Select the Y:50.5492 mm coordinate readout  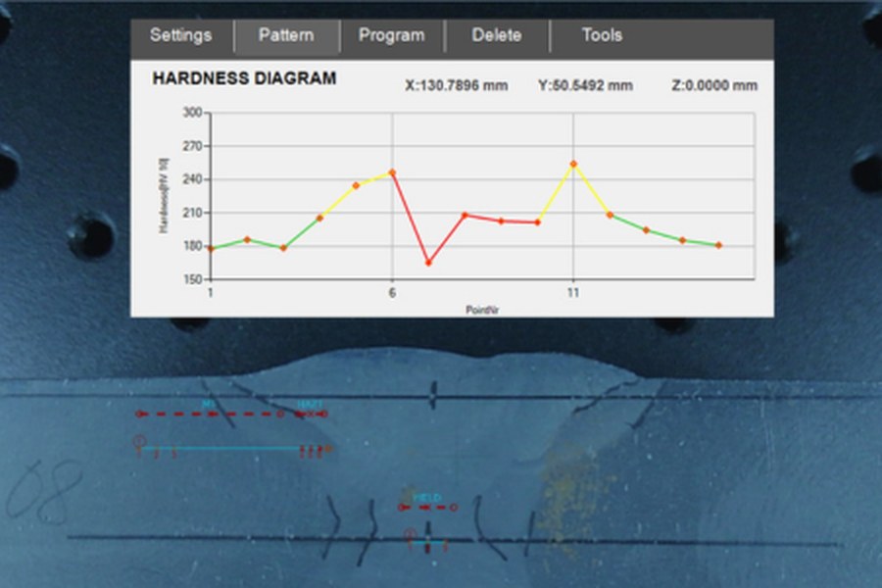[585, 85]
